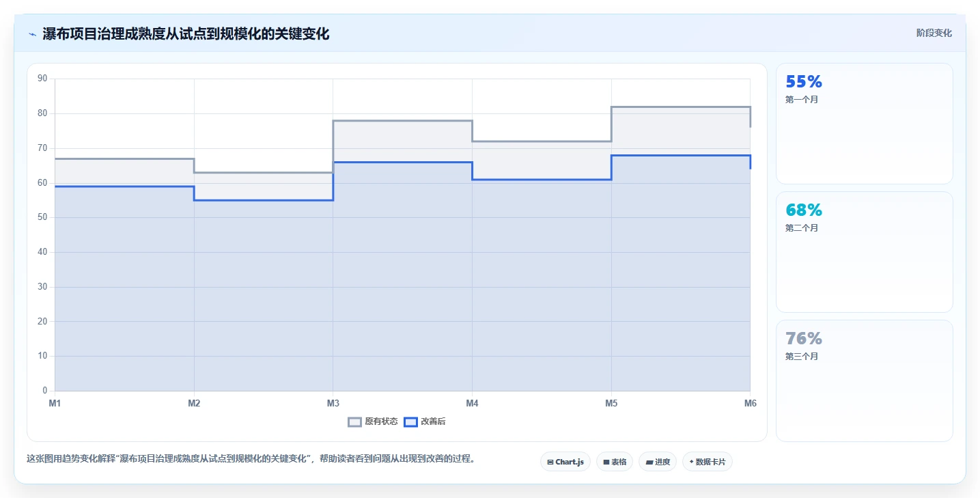Click the icon inside the 进度 tag
Screen dimensions: 980x498
649,462
